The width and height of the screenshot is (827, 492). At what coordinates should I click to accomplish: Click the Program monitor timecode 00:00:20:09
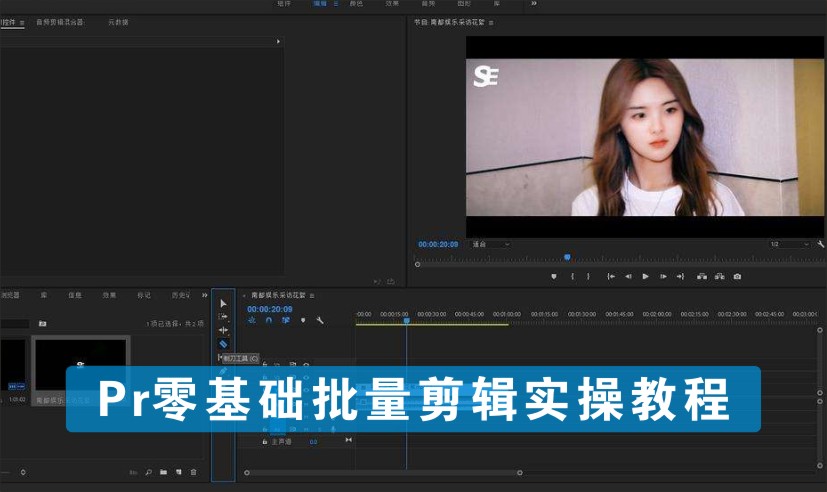tap(438, 245)
